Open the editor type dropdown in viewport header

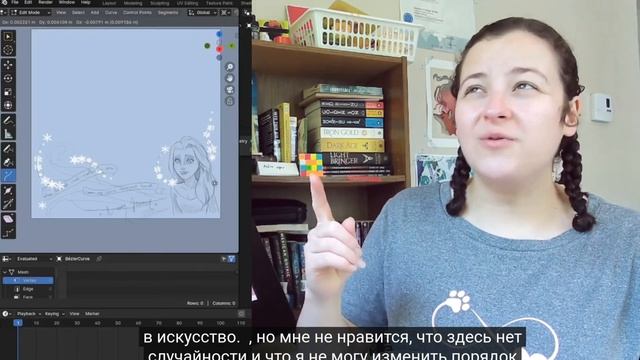click(x=4, y=13)
